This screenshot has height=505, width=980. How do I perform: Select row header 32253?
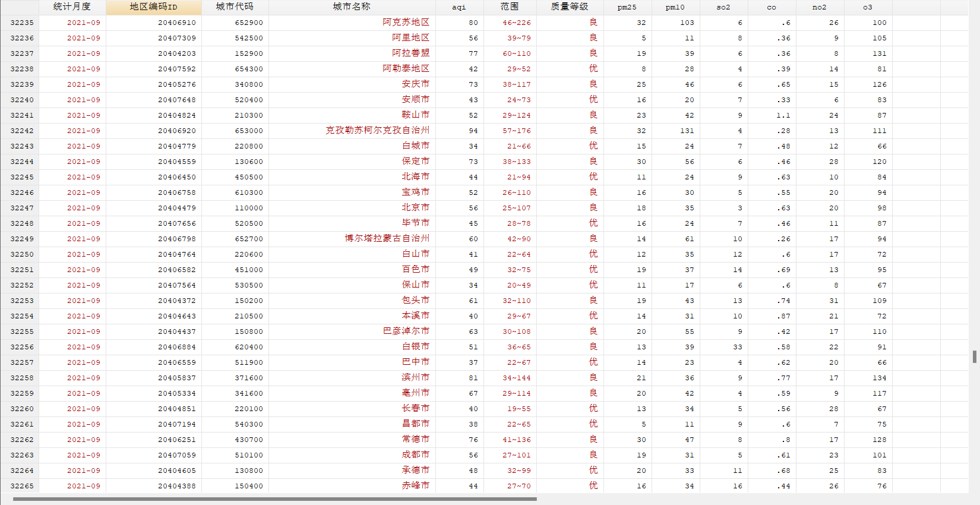pos(20,301)
